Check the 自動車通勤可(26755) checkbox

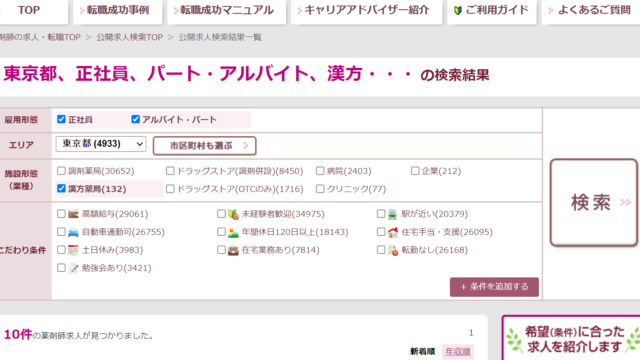point(61,232)
